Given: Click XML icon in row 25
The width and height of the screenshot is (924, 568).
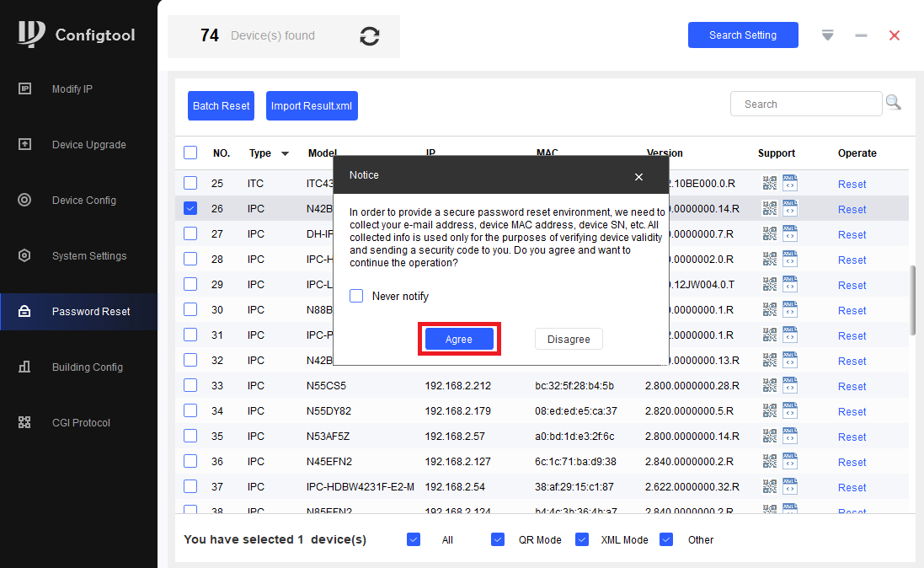Looking at the screenshot, I should (x=789, y=183).
